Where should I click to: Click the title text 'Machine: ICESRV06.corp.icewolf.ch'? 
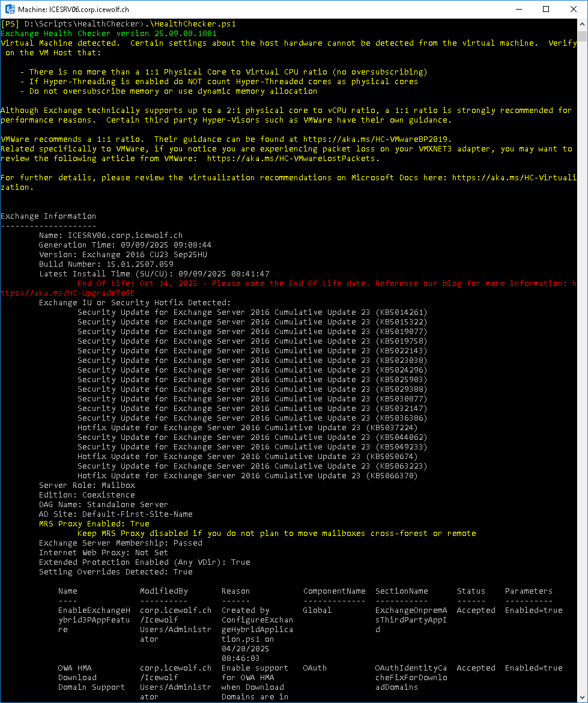tap(73, 10)
